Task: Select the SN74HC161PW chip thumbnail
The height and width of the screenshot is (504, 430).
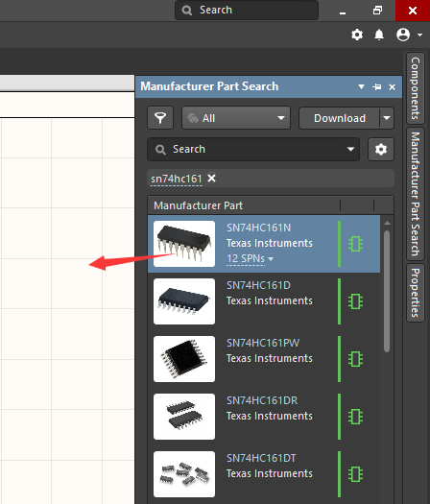Action: [184, 359]
